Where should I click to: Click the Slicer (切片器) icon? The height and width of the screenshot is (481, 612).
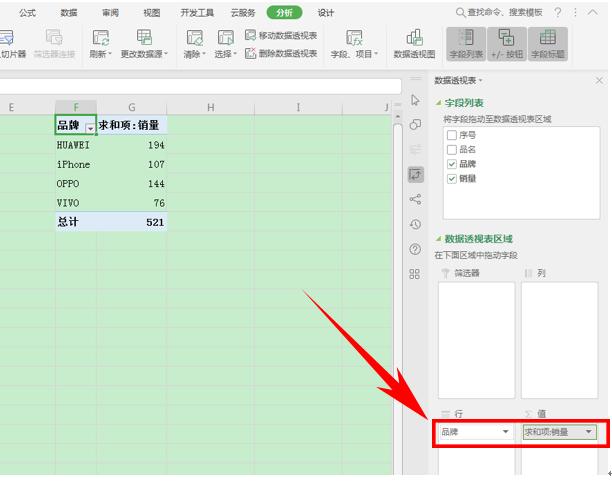coord(7,37)
